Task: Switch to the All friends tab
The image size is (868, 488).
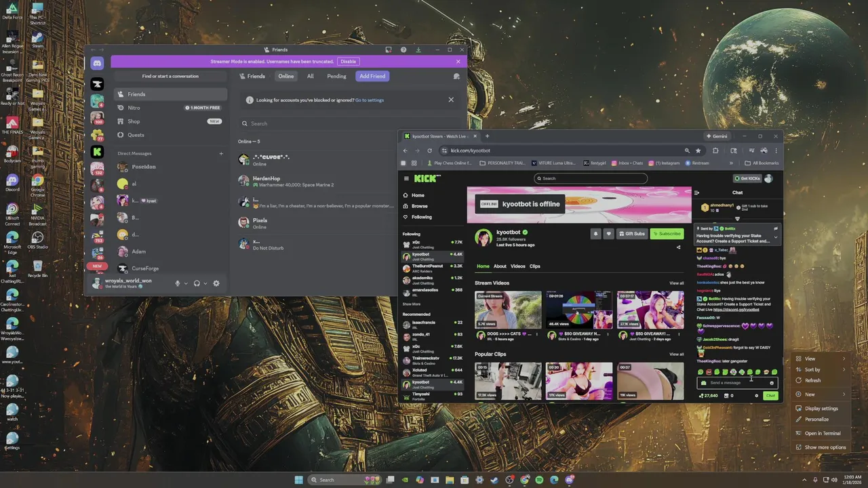Action: (310, 77)
